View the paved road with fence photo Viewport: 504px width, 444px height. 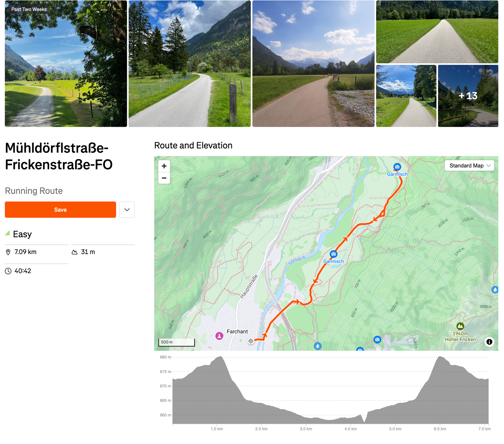[190, 64]
